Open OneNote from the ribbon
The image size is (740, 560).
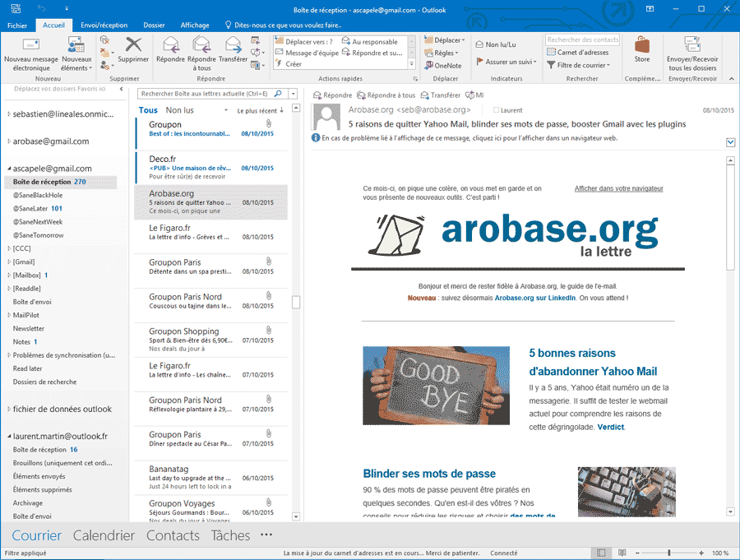pos(443,66)
